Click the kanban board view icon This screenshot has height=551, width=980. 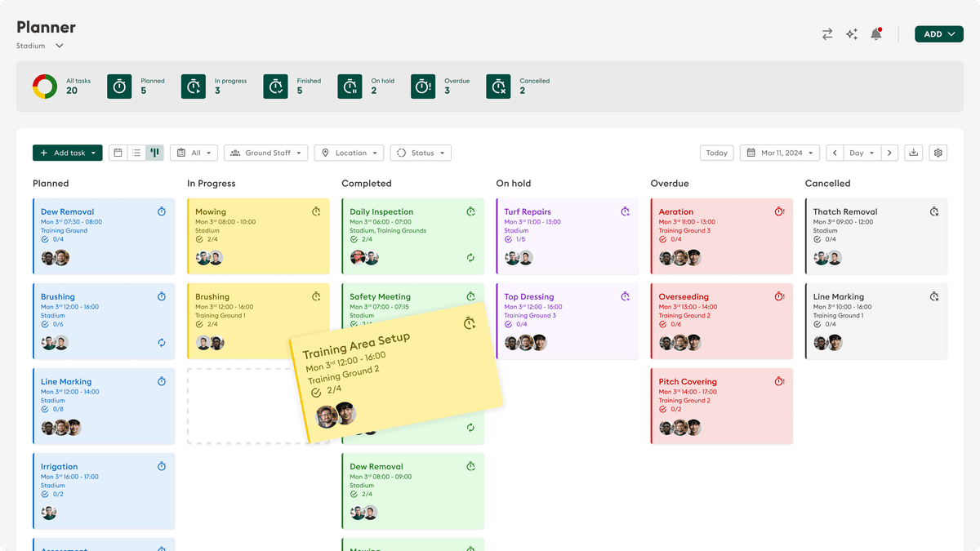coord(154,153)
